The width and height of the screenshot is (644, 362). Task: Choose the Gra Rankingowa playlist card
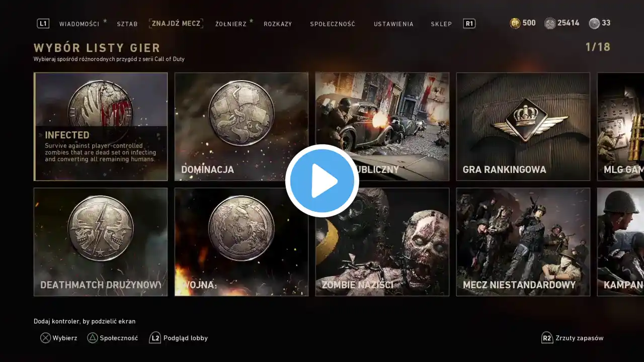523,127
